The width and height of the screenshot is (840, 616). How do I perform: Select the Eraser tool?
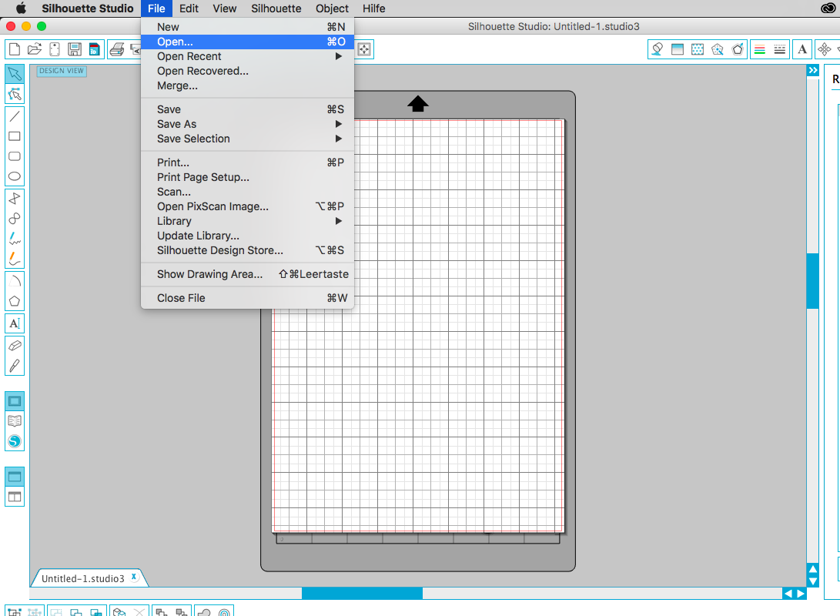click(x=15, y=346)
